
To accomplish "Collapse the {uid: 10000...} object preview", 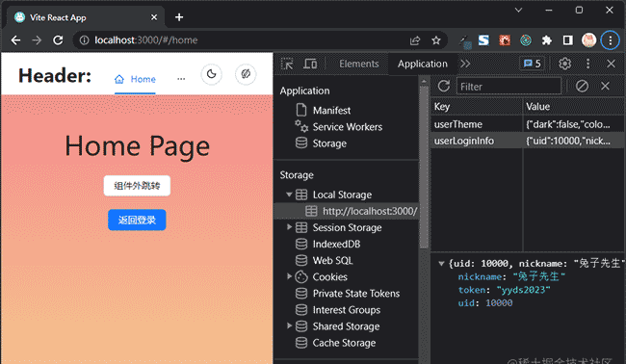I will [441, 264].
